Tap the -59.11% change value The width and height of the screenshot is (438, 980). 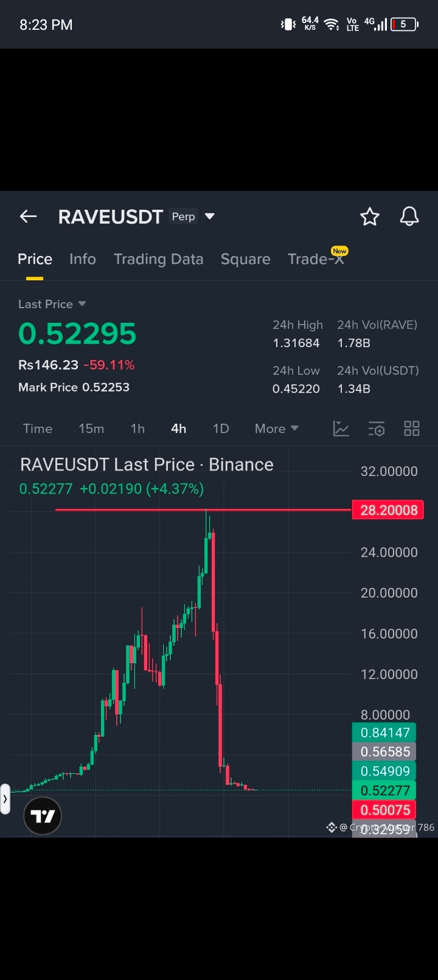(x=109, y=365)
